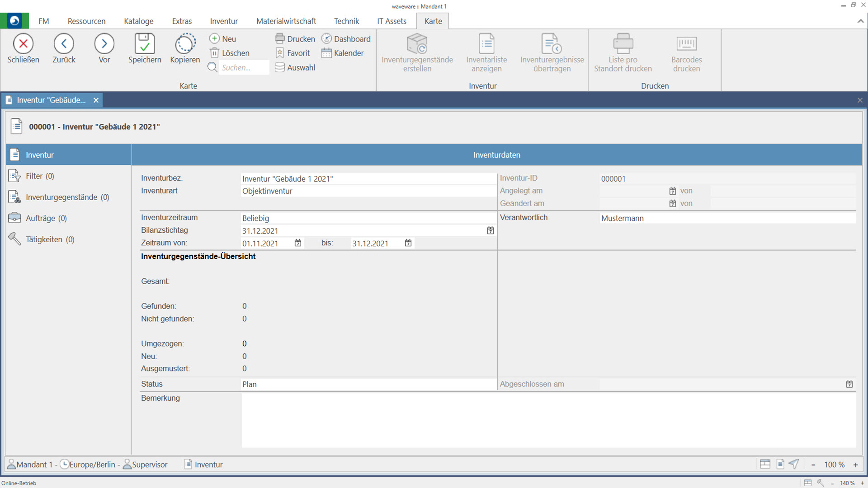Go back with the Zurück arrow
The height and width of the screenshot is (488, 868).
point(64,44)
